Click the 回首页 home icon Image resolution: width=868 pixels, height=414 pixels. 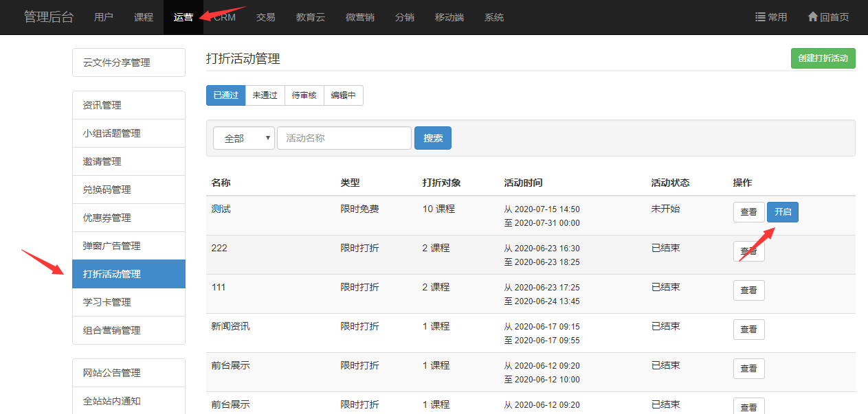click(812, 17)
